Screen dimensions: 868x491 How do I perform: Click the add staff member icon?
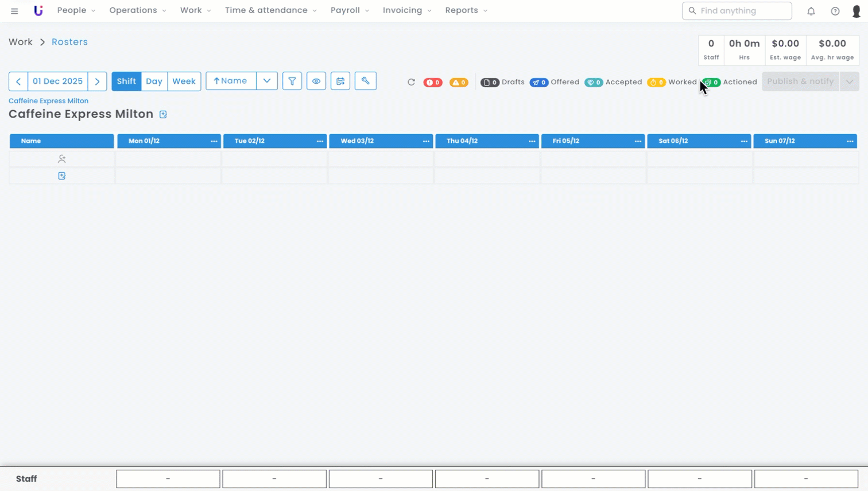61,159
